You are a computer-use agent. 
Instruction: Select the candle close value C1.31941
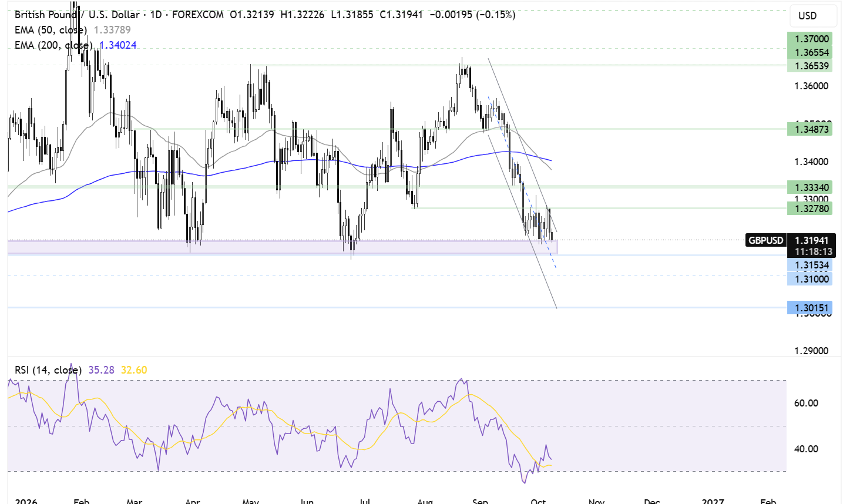pyautogui.click(x=401, y=14)
